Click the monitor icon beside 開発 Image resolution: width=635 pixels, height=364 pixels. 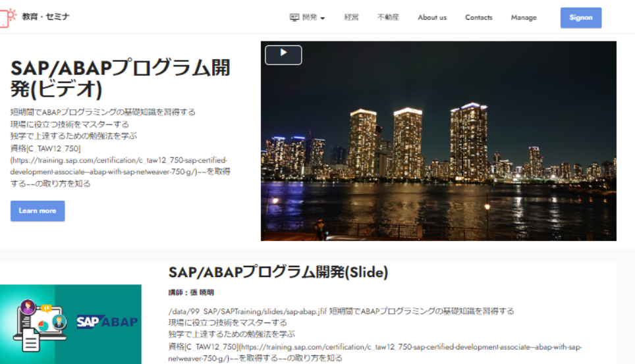point(294,18)
